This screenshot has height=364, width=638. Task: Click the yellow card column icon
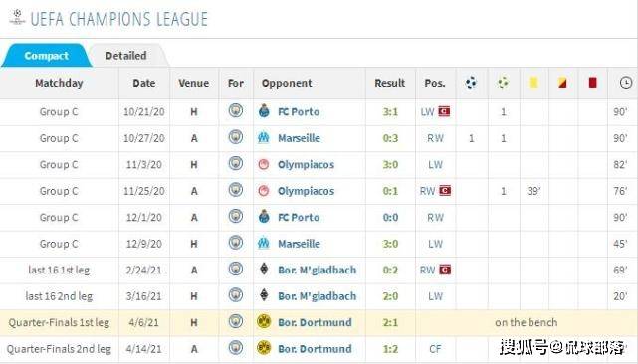(x=533, y=83)
